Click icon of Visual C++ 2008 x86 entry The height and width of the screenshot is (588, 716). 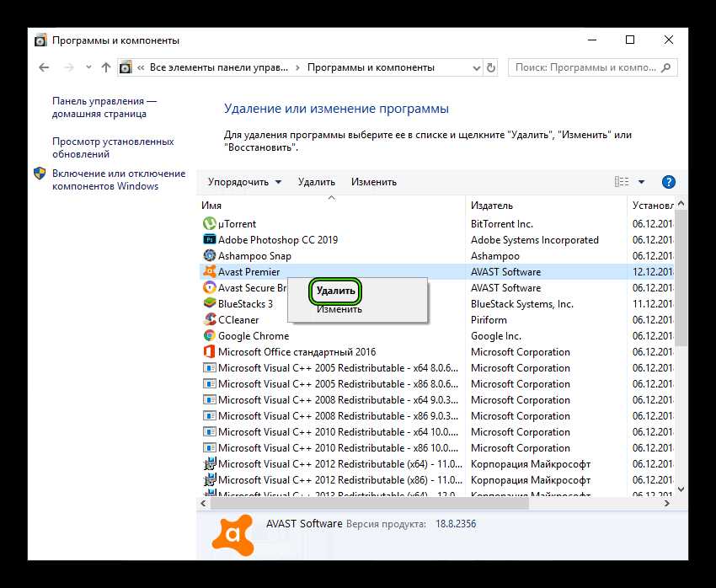(x=209, y=416)
